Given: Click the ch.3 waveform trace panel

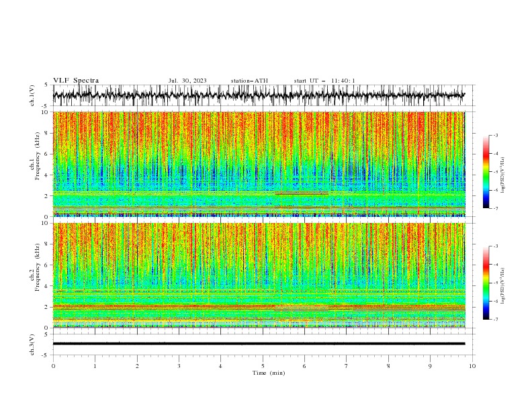Looking at the screenshot, I should click(x=263, y=345).
